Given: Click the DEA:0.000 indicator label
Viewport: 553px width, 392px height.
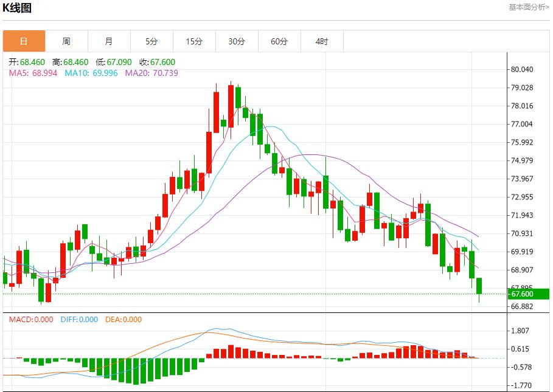Looking at the screenshot, I should coord(123,320).
